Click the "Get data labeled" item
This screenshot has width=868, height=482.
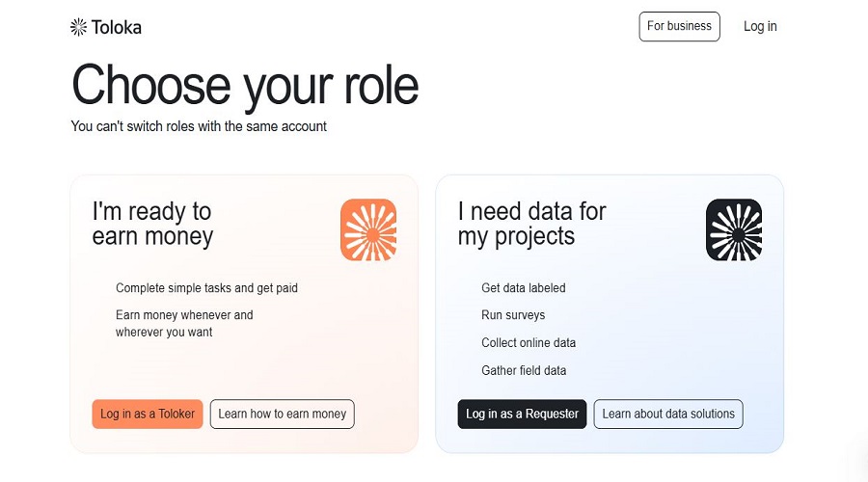click(x=524, y=288)
